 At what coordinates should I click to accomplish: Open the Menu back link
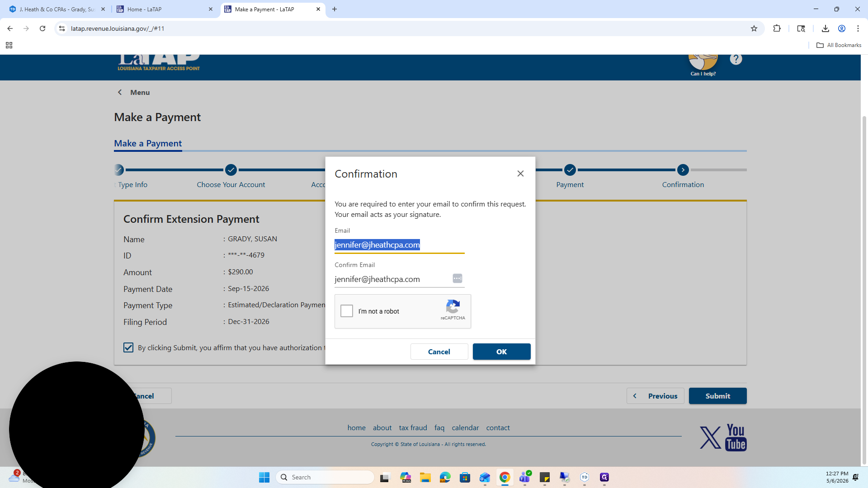point(134,92)
